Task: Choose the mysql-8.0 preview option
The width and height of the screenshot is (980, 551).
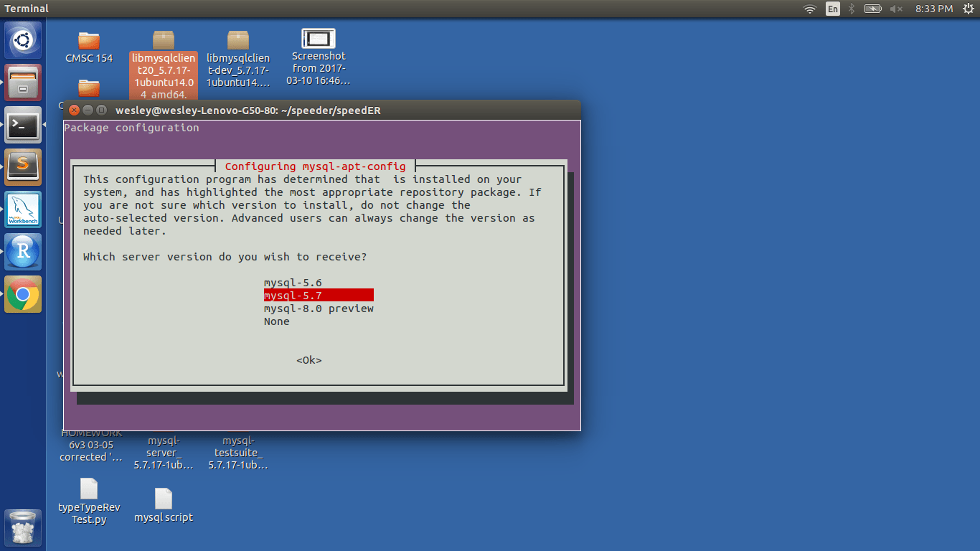Action: pos(319,309)
